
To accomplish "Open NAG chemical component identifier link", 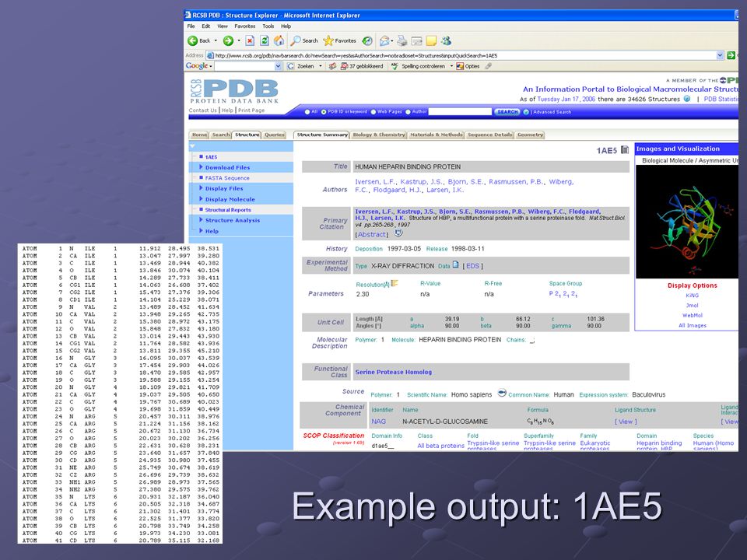I will click(379, 422).
